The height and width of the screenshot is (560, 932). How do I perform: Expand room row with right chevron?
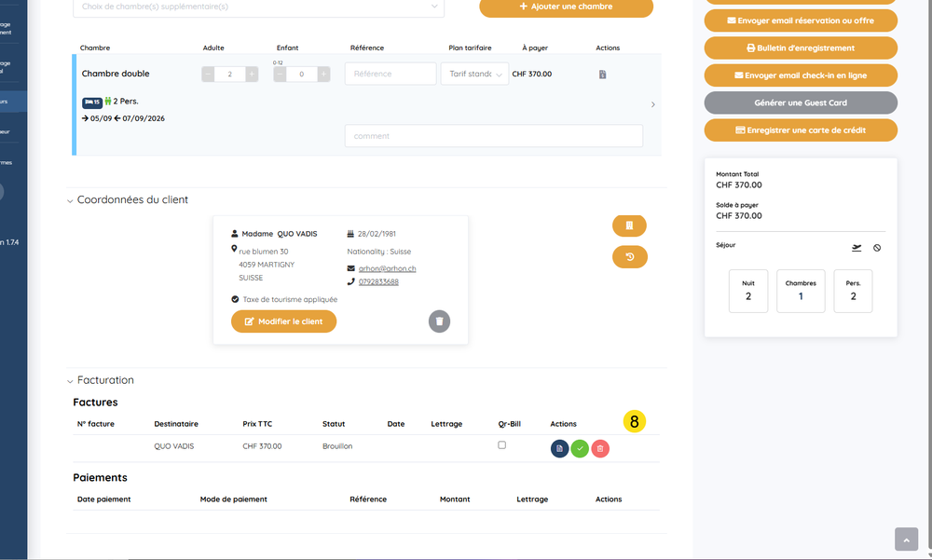[652, 104]
